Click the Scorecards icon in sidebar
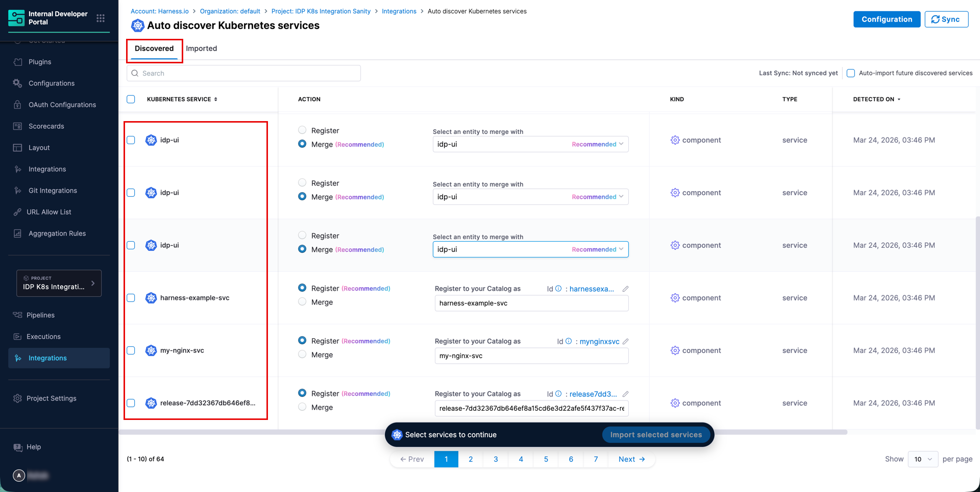980x492 pixels. (x=18, y=126)
